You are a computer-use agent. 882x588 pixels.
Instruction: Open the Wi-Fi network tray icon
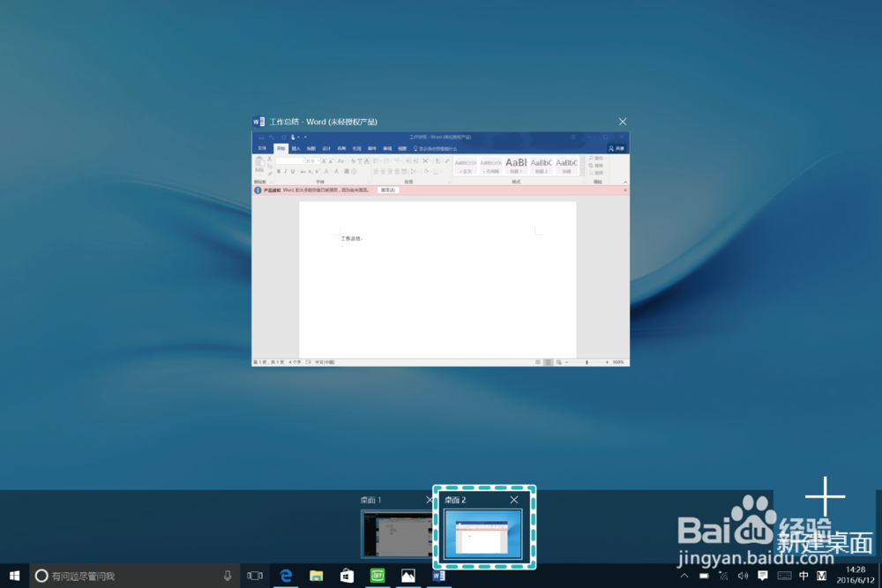[723, 576]
